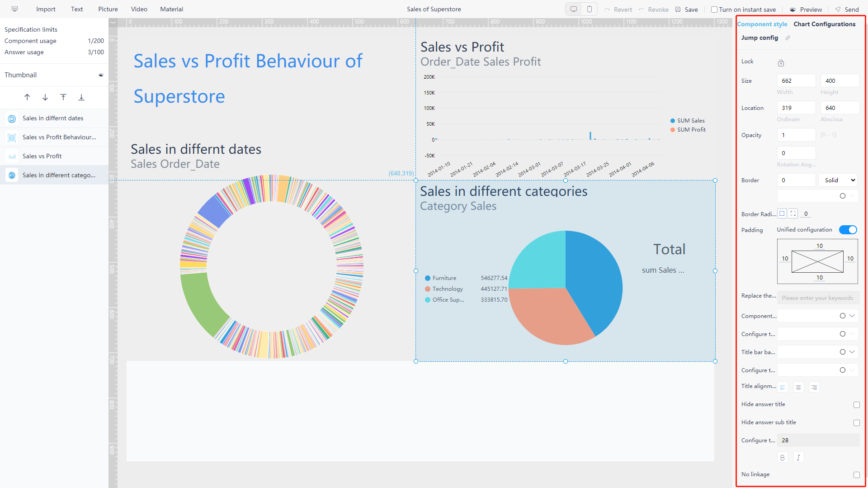868x488 pixels.
Task: Click the Save disk icon
Action: tap(678, 9)
